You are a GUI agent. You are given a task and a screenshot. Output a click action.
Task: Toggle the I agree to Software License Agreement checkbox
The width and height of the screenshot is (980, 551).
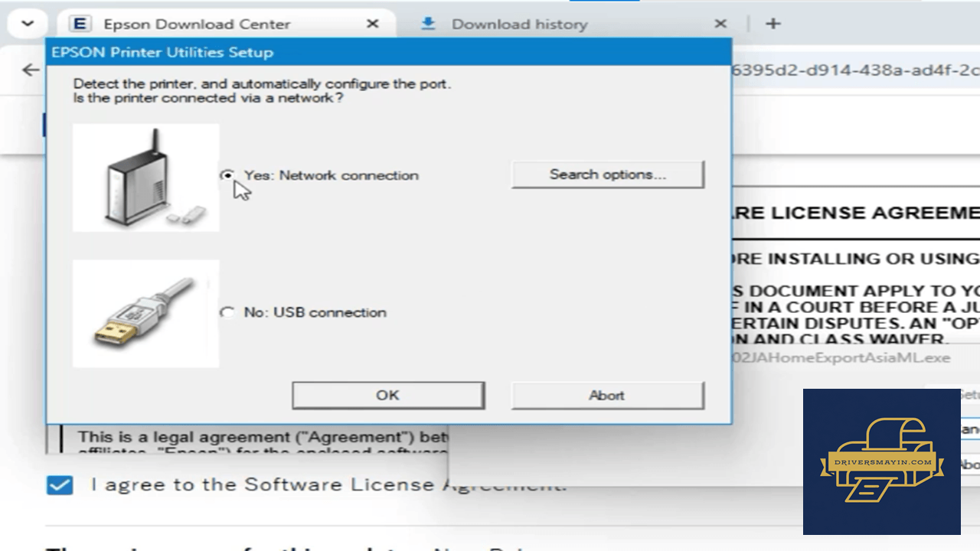click(x=60, y=485)
